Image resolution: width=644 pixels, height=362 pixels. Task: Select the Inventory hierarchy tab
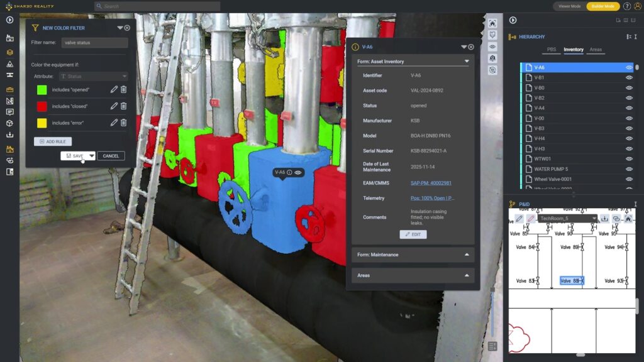tap(574, 49)
